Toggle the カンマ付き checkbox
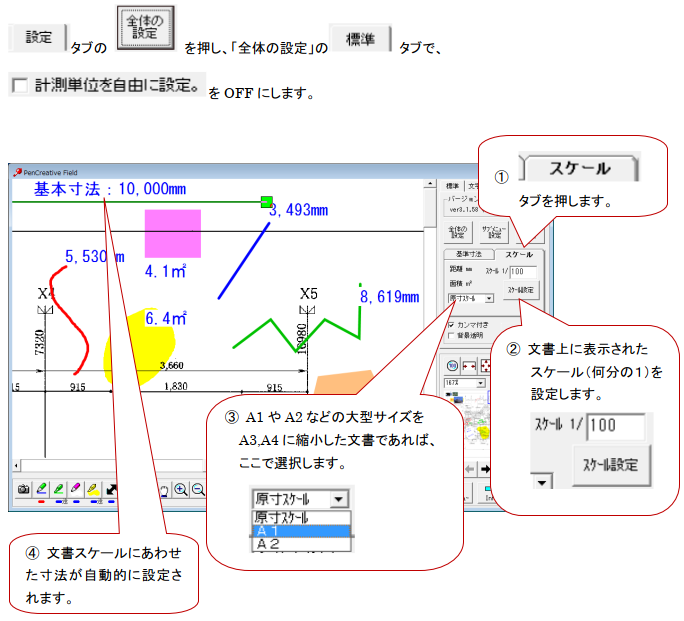This screenshot has width=684, height=621. 451,325
